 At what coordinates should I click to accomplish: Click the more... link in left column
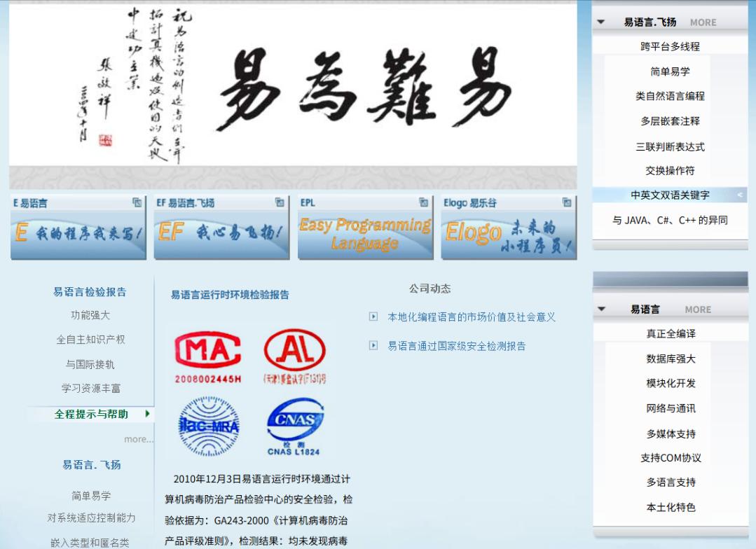(138, 439)
